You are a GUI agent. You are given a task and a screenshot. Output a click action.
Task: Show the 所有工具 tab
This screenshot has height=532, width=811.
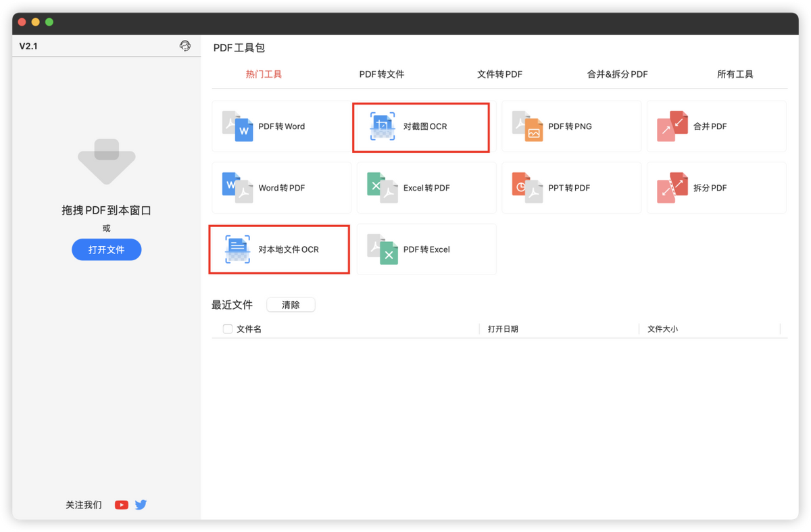pyautogui.click(x=735, y=74)
